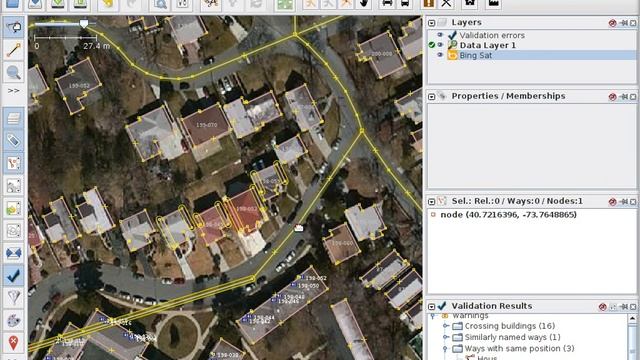Expand Crossing buildings (16) warning group
The height and width of the screenshot is (360, 640).
(446, 326)
